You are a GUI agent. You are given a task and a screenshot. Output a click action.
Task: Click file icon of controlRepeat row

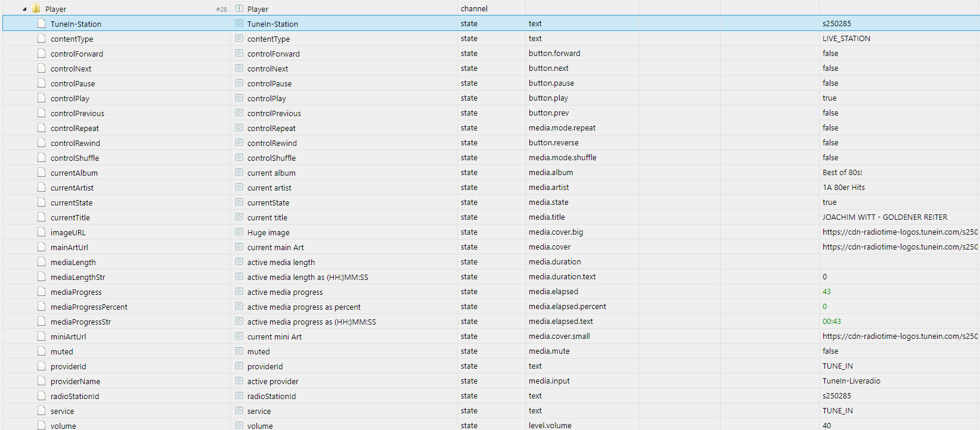tap(41, 128)
